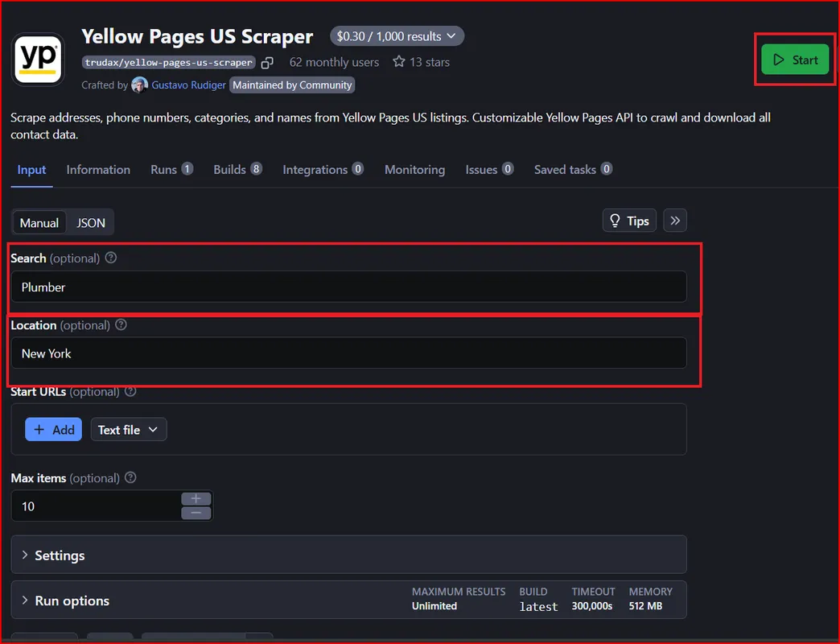Copy the actor name trudax/yellow-pages-us-scraper

click(267, 63)
